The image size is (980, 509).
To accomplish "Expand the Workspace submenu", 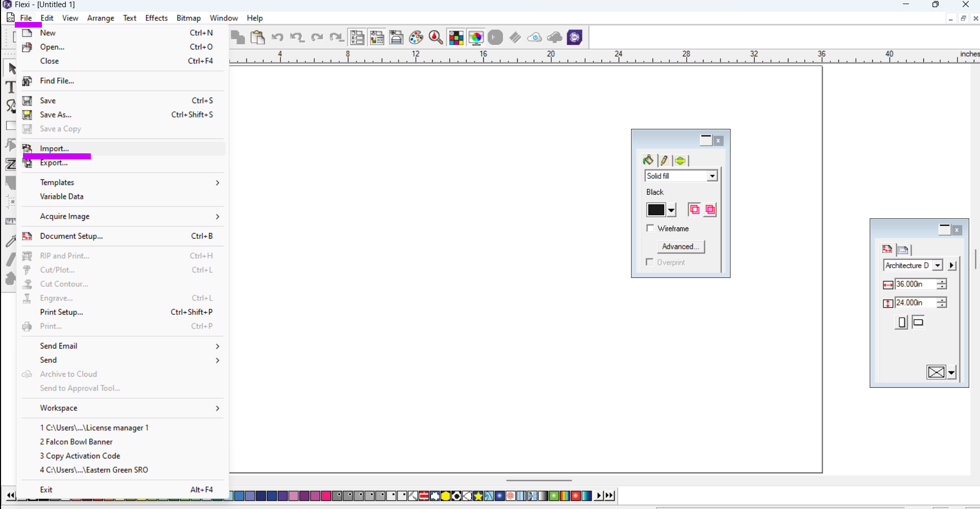I will tap(122, 408).
